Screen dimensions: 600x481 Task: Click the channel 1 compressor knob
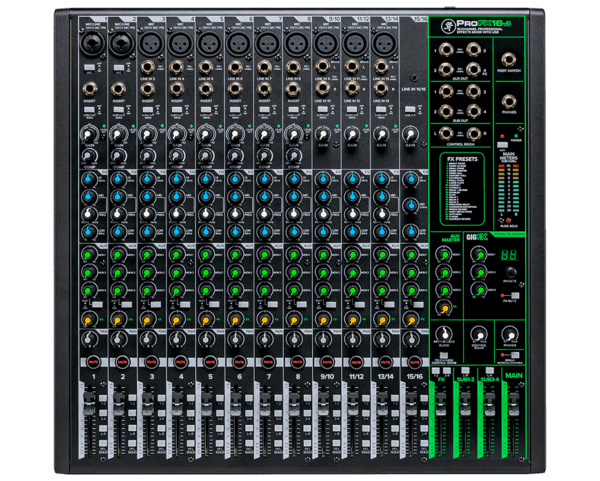coord(88,154)
